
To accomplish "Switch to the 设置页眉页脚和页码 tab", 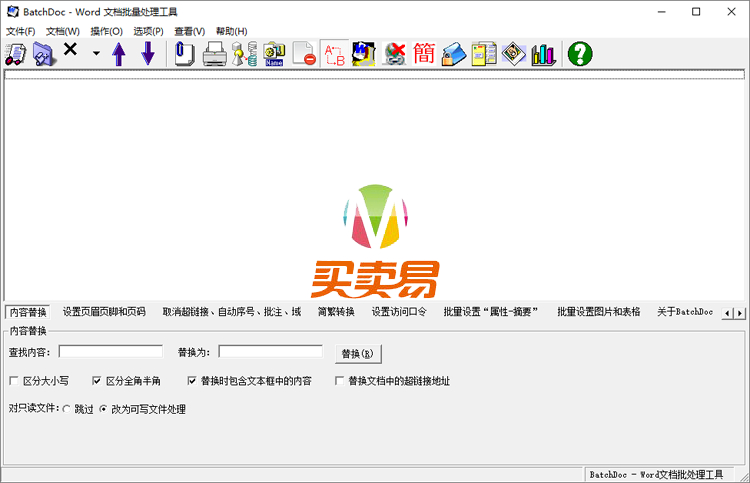I will pyautogui.click(x=104, y=312).
